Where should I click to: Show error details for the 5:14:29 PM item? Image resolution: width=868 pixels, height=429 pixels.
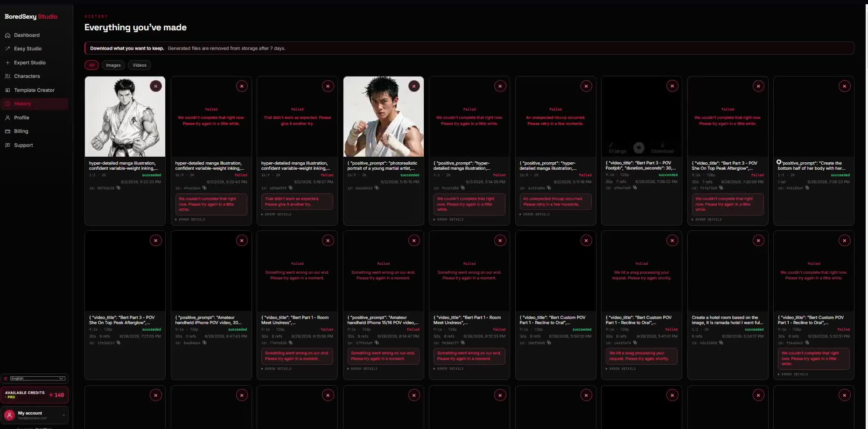click(448, 220)
